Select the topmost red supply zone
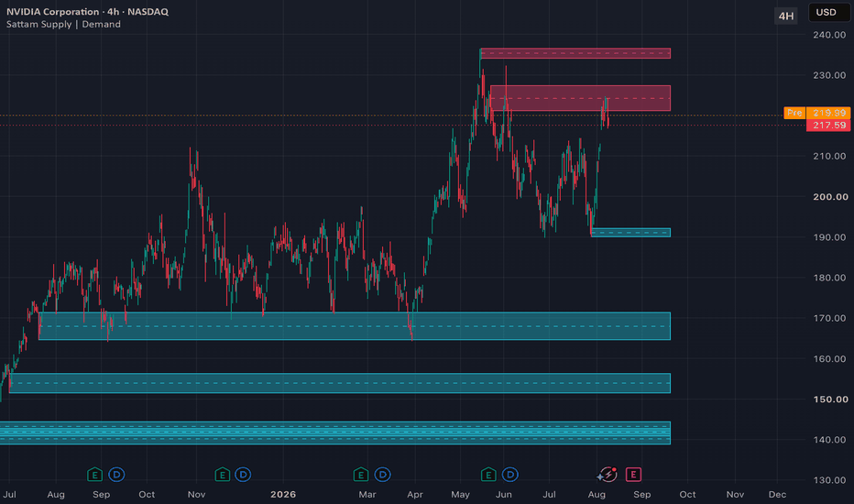Screen dimensions: 854x504 575,53
